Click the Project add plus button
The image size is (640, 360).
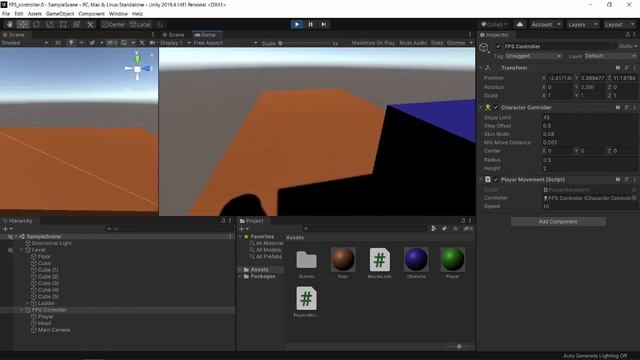(242, 229)
